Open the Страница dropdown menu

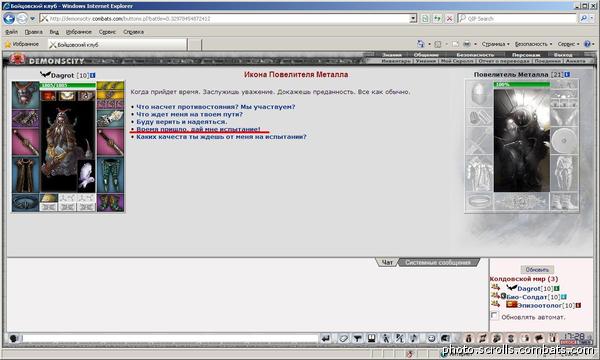click(x=496, y=44)
